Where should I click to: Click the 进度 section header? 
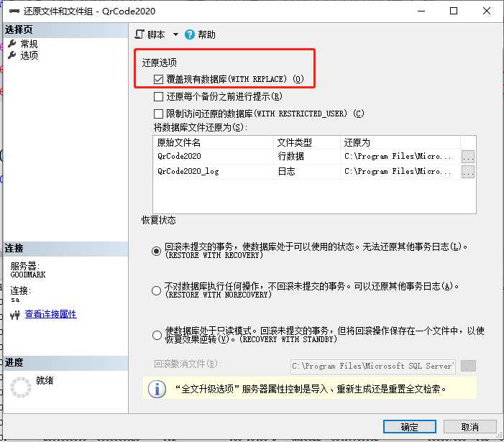65,363
